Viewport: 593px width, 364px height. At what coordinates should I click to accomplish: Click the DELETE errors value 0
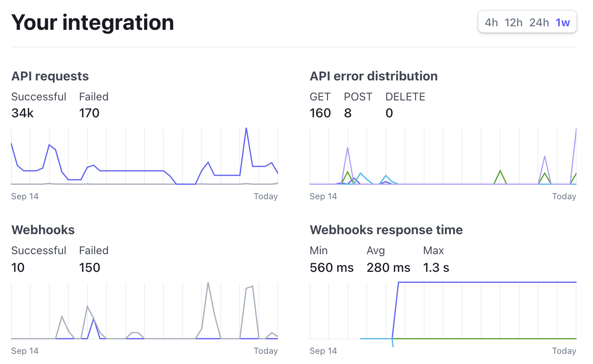pyautogui.click(x=389, y=113)
